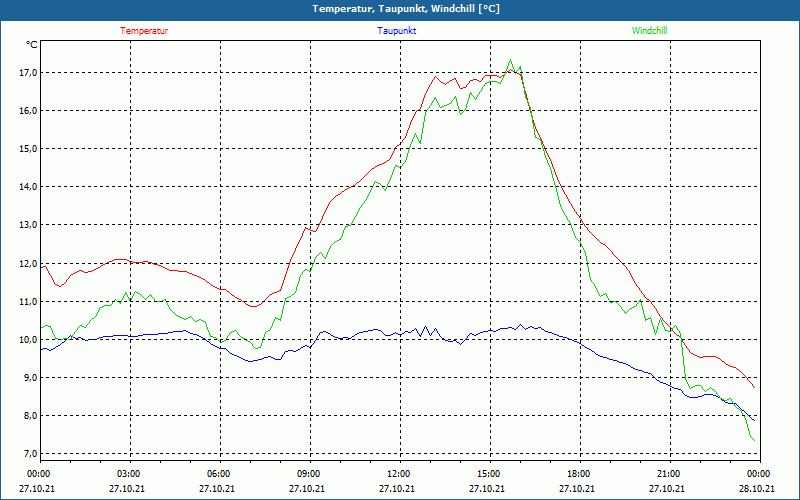
Task: Click the 09:00 time axis label
Action: coord(310,474)
